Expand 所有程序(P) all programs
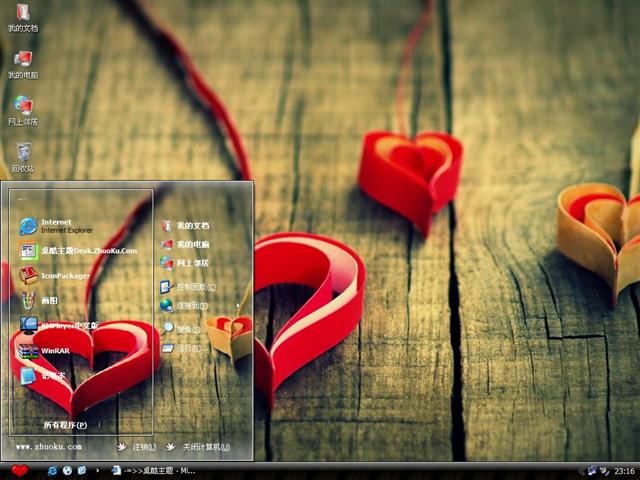Screen dimensions: 640x480 pos(65,425)
